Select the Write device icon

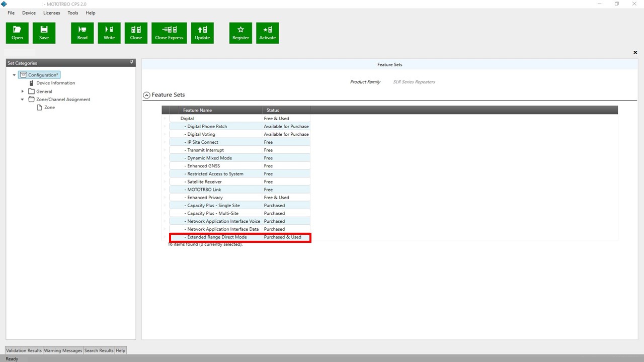[x=109, y=32]
